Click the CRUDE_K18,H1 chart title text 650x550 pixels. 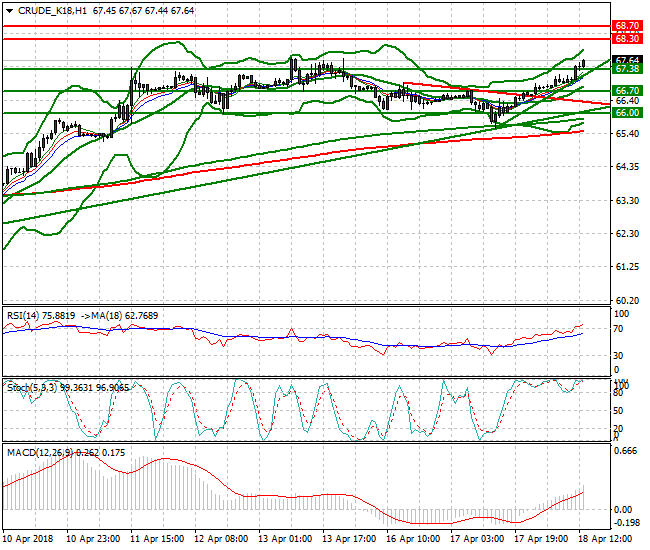click(x=52, y=11)
